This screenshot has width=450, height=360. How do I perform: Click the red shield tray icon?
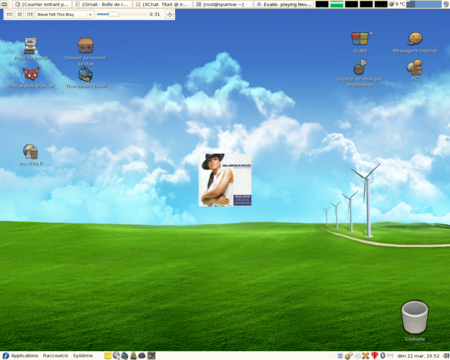coord(375,356)
